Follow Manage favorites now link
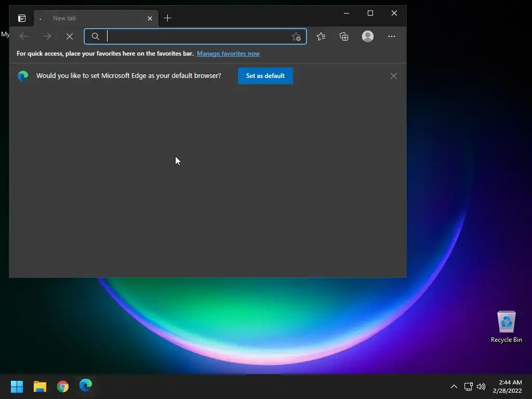Image resolution: width=532 pixels, height=399 pixels. 228,54
